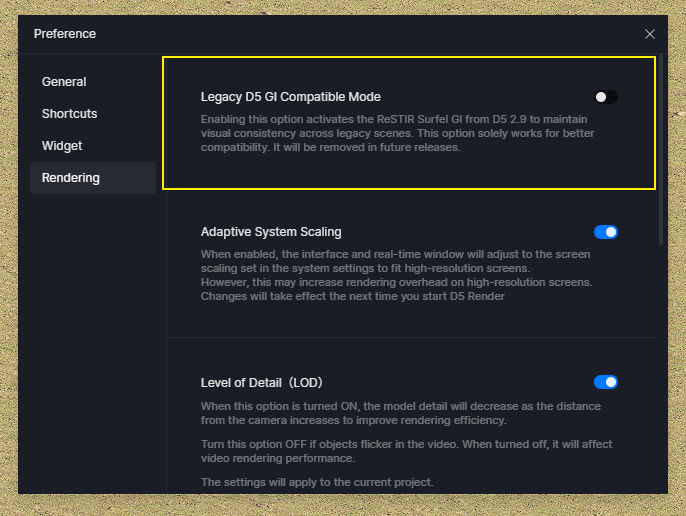Disable the Adaptive System Scaling switch
686x516 pixels.
[x=606, y=232]
